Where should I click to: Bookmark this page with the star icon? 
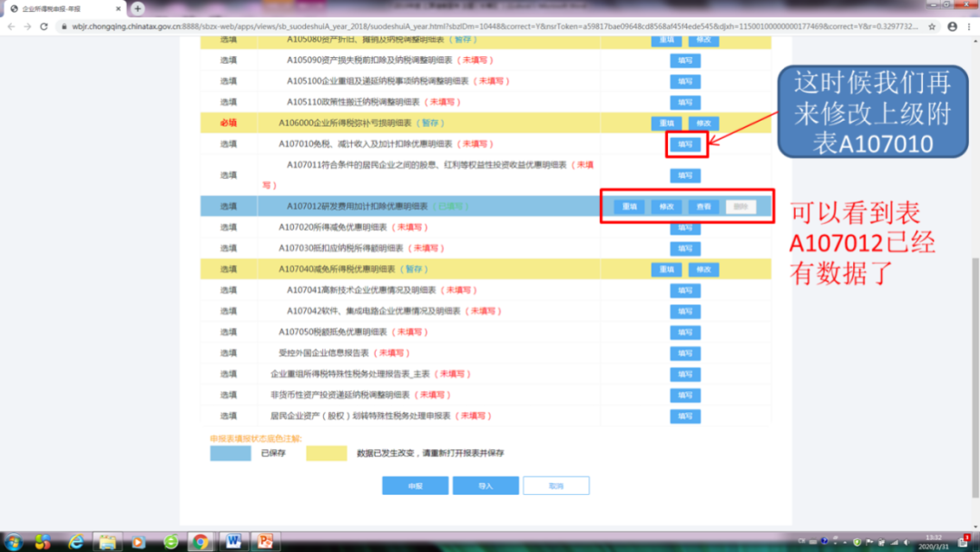[932, 26]
